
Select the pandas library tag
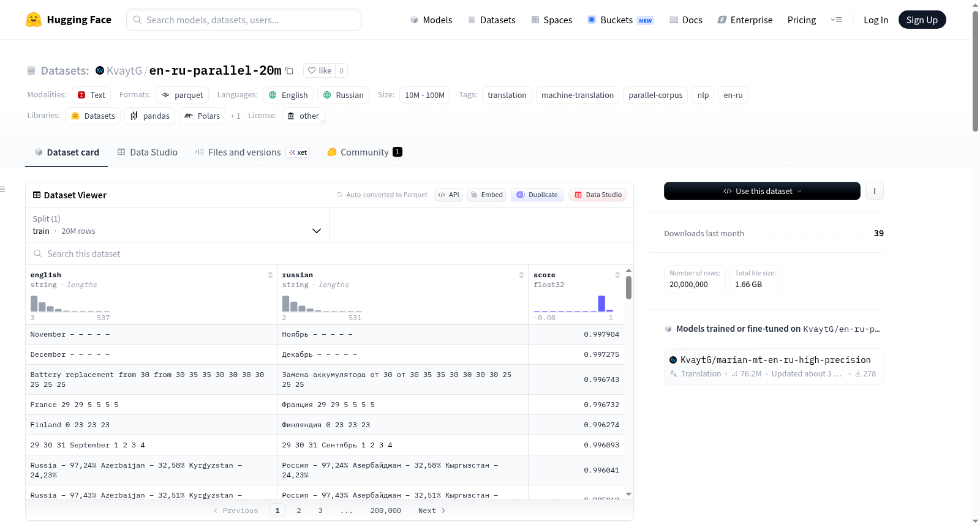click(x=150, y=116)
